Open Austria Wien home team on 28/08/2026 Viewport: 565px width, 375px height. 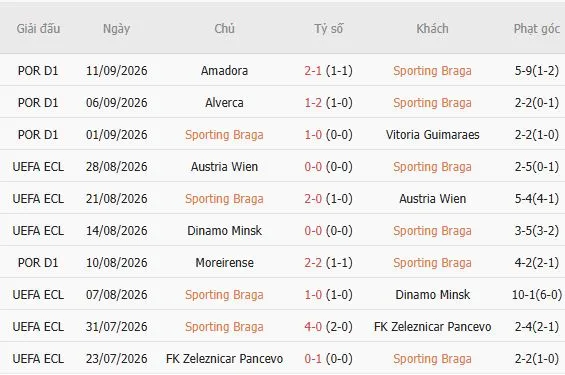[x=224, y=167]
